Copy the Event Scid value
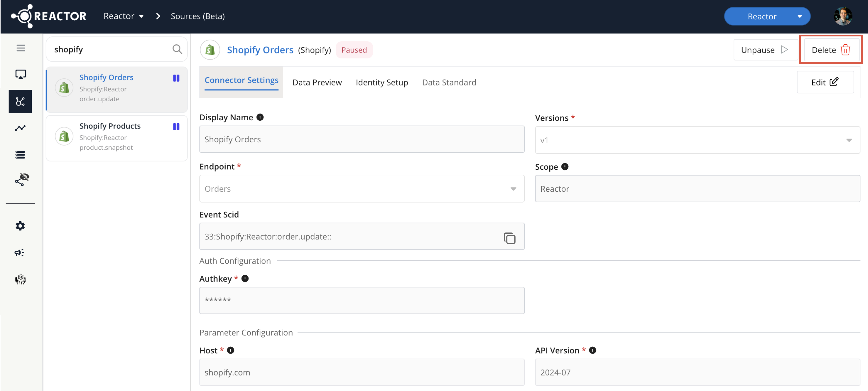 point(509,238)
